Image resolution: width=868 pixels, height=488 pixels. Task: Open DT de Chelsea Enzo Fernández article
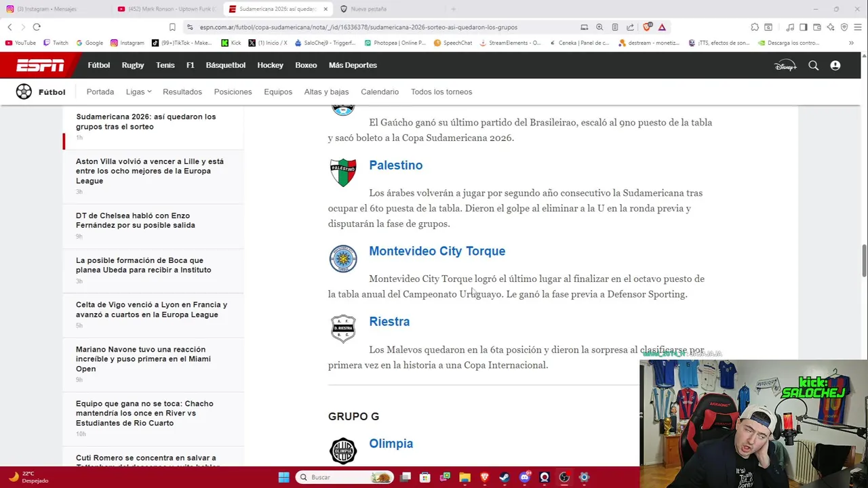pyautogui.click(x=136, y=220)
